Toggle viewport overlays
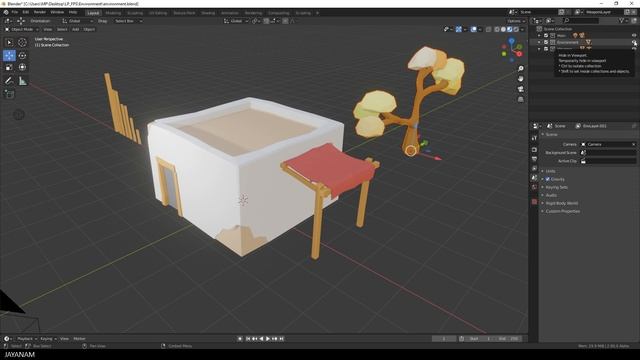640x360 pixels. [x=473, y=29]
